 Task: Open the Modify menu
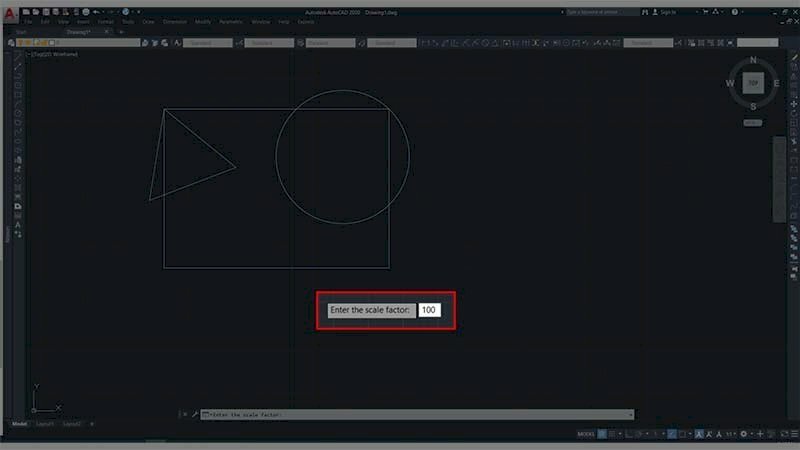203,21
